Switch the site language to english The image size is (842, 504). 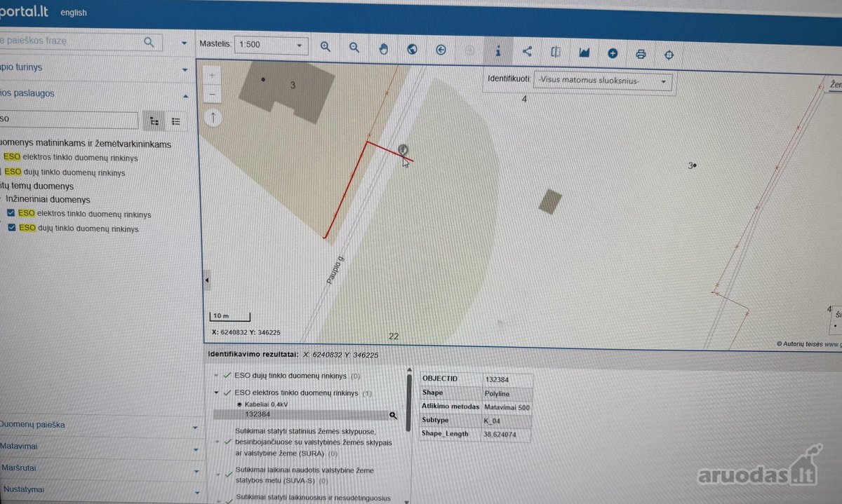74,13
